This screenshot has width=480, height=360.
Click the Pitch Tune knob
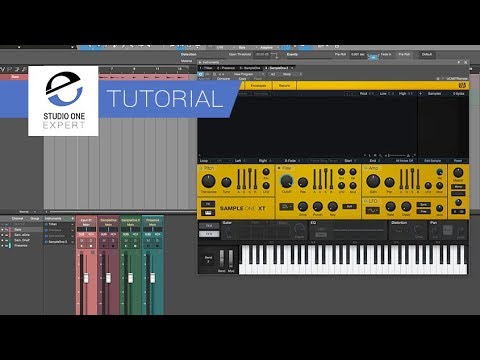(226, 182)
